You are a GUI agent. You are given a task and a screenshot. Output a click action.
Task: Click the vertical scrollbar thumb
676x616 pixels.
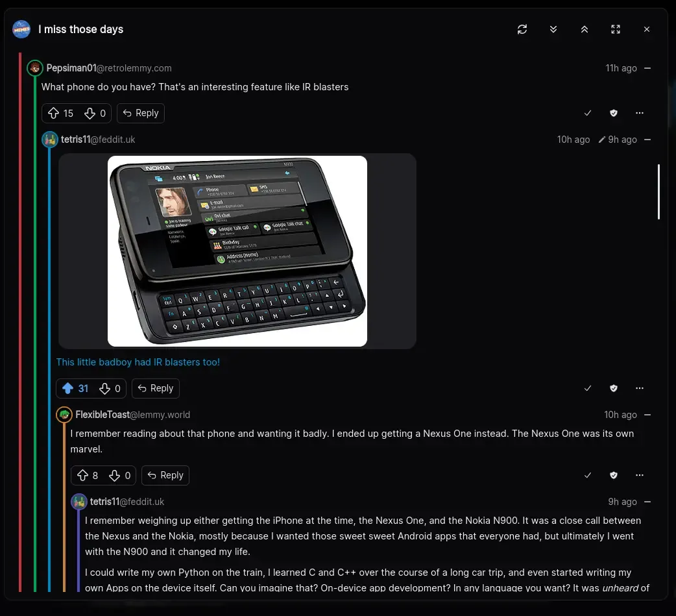pos(658,191)
